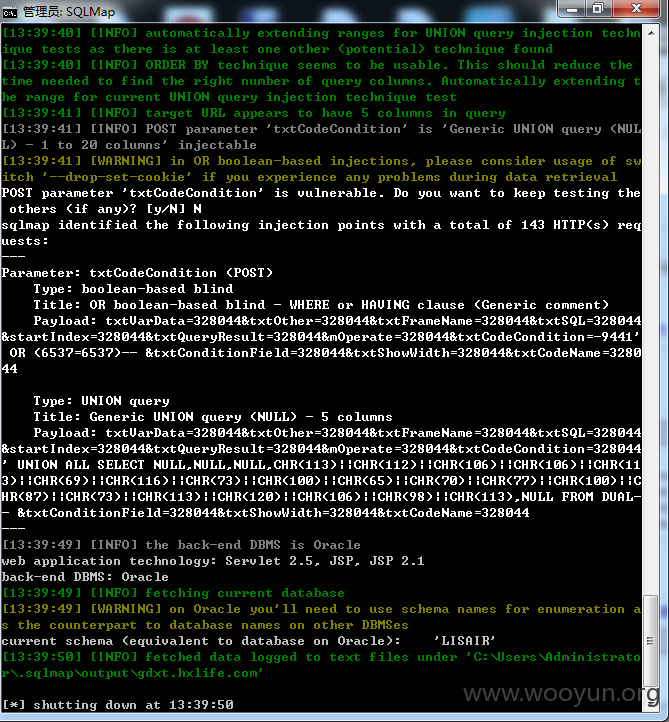Click 'Title: OR boolean-based blind - WHERE or HAVING'

(321, 305)
